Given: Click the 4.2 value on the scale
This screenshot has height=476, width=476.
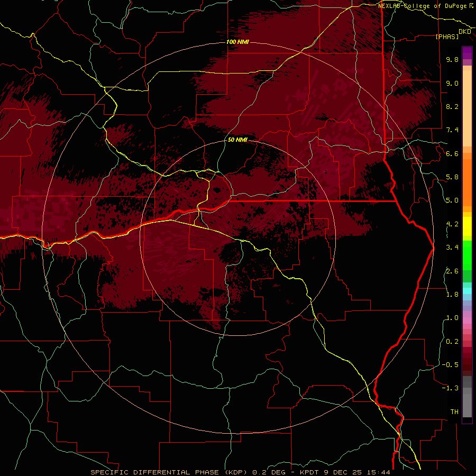Looking at the screenshot, I should tap(452, 224).
